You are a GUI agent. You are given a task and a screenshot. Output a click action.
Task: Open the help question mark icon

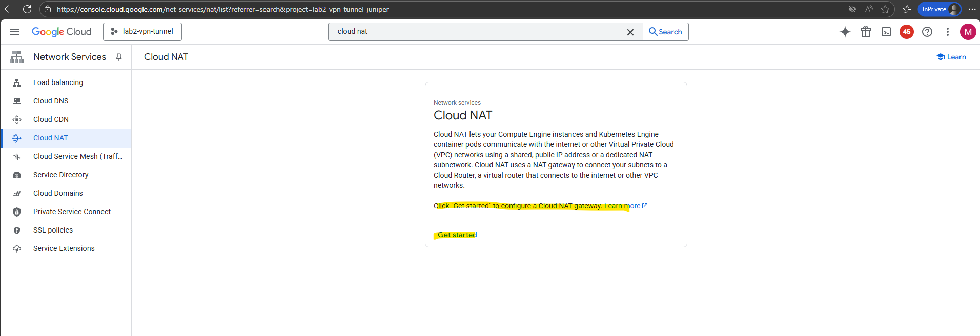pyautogui.click(x=927, y=32)
